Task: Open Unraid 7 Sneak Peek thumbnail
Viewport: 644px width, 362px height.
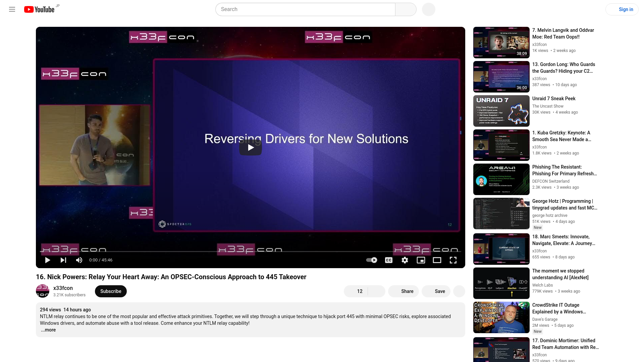Action: tap(501, 111)
